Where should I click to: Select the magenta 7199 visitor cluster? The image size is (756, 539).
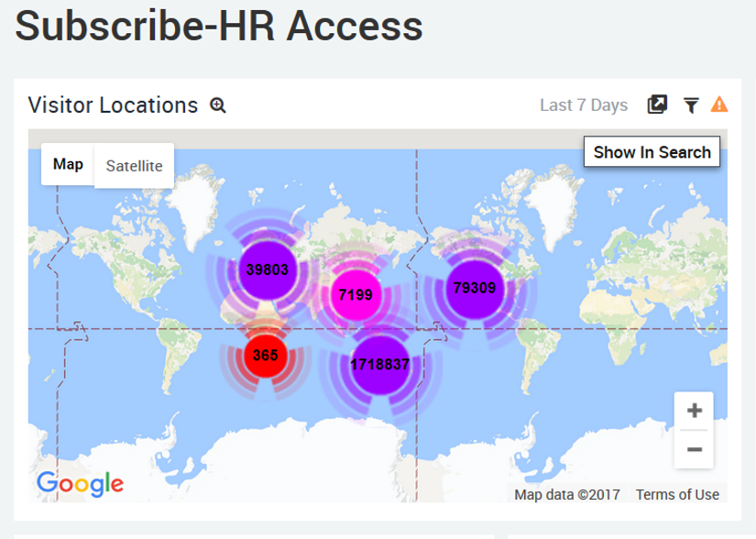pyautogui.click(x=355, y=294)
